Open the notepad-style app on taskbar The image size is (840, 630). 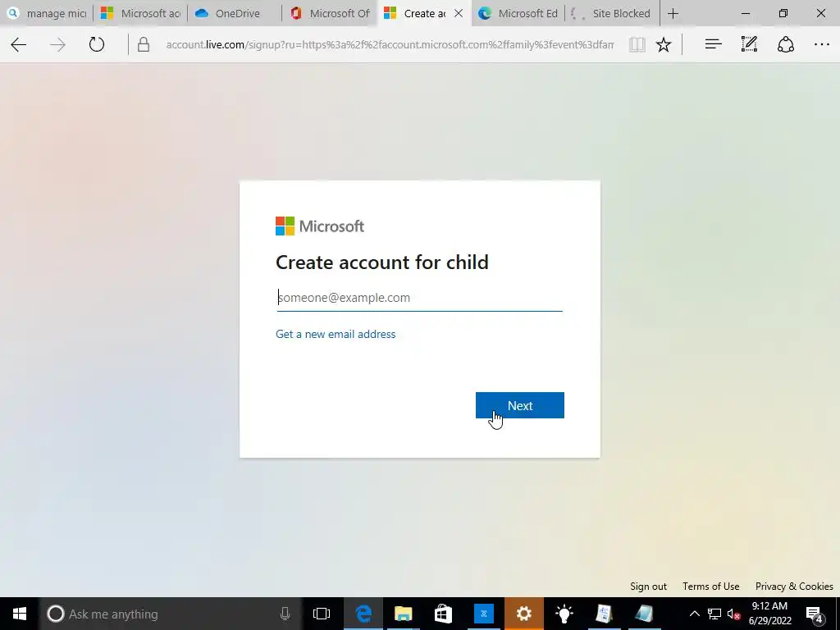605,614
